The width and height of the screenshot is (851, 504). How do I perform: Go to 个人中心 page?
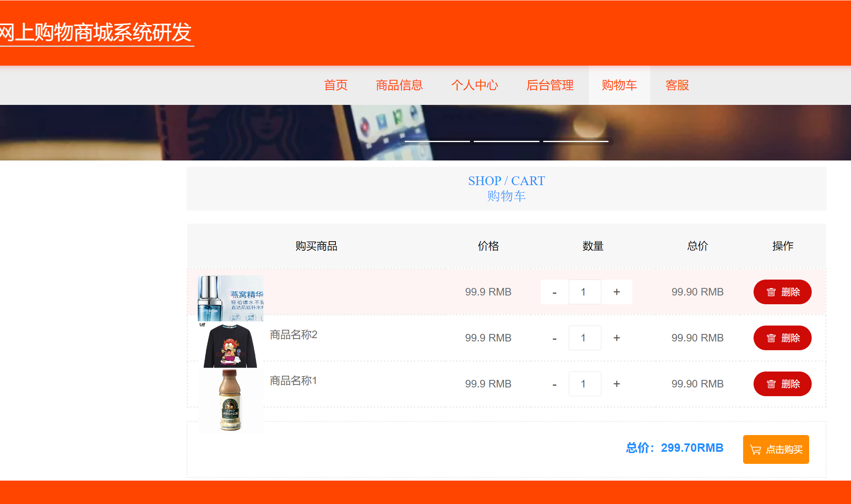[474, 85]
